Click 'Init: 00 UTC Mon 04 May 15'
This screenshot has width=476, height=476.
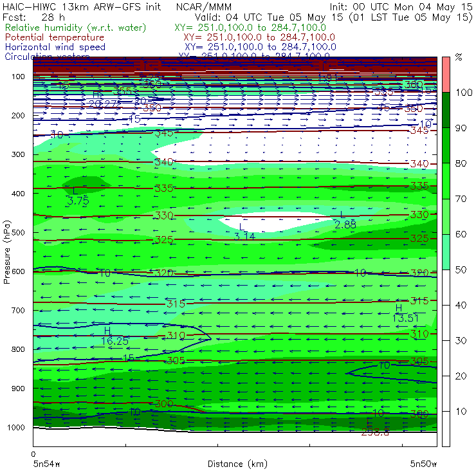click(x=401, y=6)
